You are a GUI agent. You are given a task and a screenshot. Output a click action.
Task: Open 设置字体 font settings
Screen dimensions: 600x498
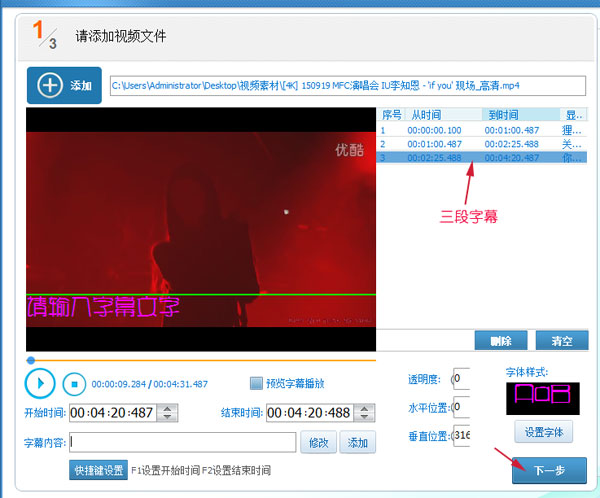542,433
